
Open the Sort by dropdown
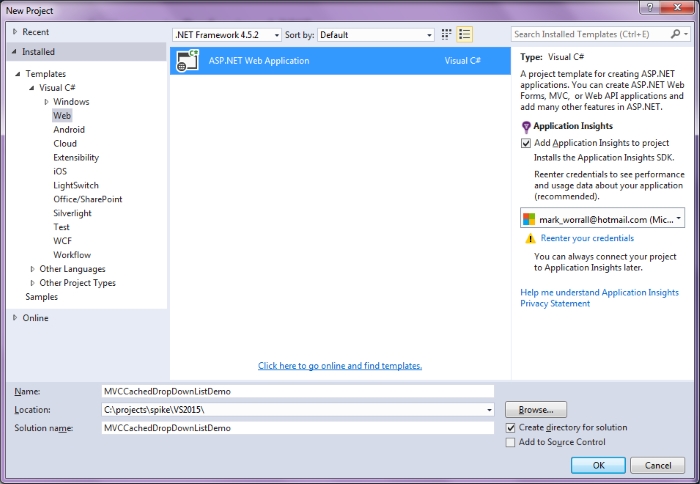pyautogui.click(x=376, y=35)
